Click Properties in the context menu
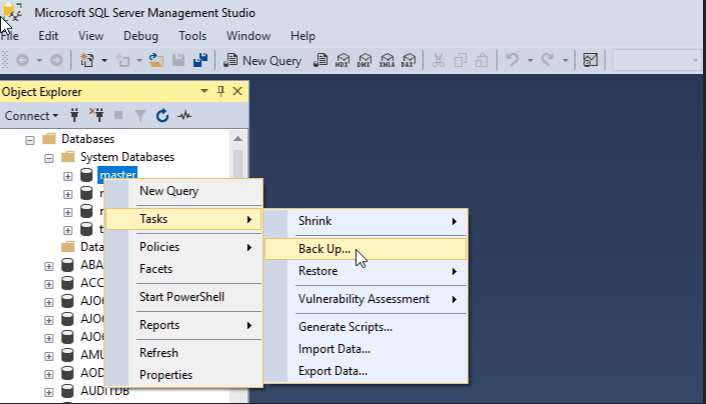Screen dimensions: 706x404 point(165,375)
